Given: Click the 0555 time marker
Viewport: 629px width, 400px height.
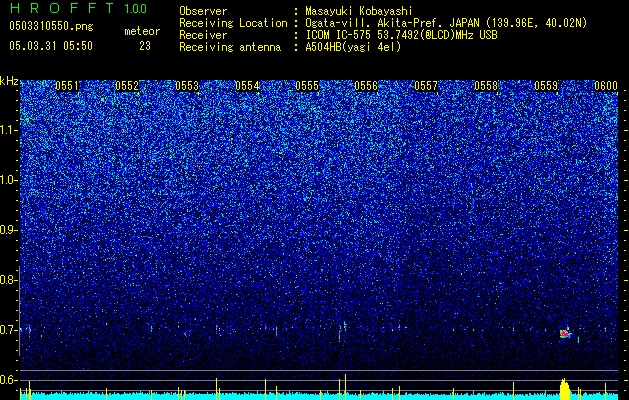Looking at the screenshot, I should [307, 86].
